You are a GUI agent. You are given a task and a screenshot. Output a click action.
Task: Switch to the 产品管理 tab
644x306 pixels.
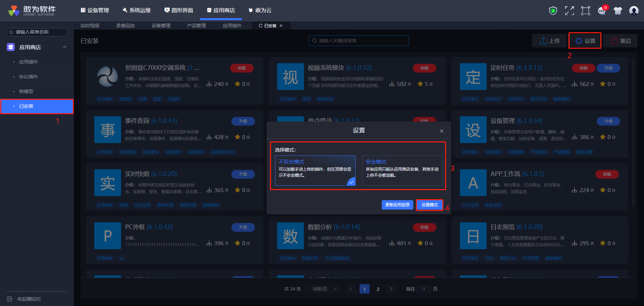click(x=197, y=26)
